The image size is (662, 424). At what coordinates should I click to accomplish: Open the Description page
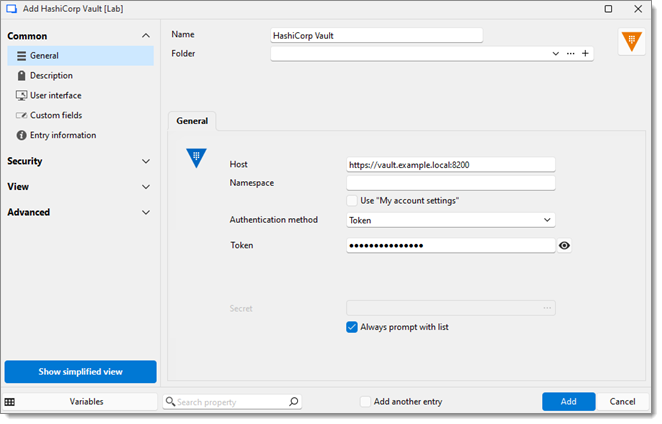pos(81,76)
